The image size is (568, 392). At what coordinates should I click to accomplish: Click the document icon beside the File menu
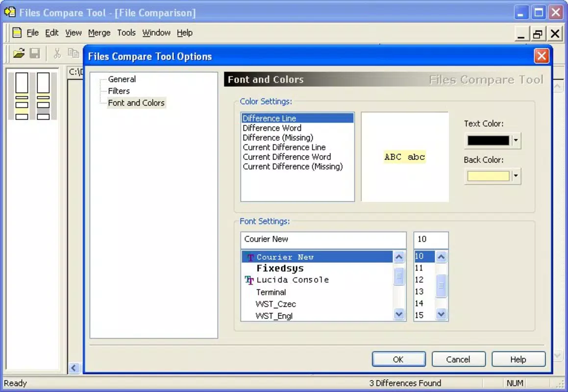17,33
